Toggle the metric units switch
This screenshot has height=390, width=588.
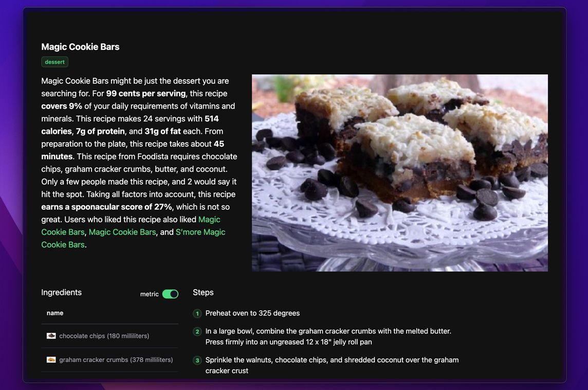tap(170, 294)
